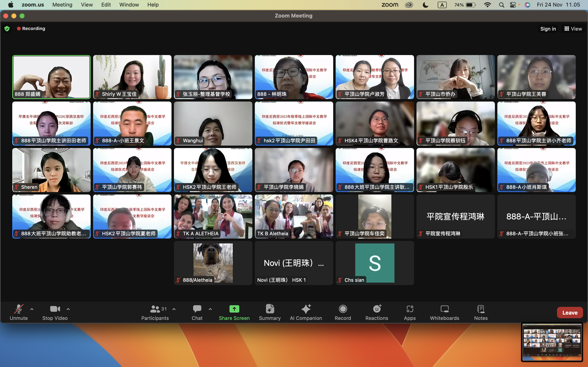Open the AI Companion panel
This screenshot has height=367, width=588.
(x=306, y=312)
